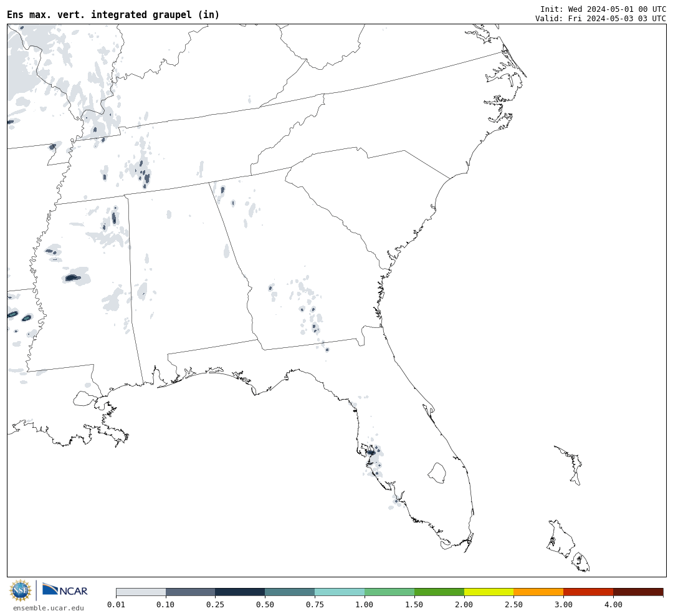Click the 1.00–1.50 light green colorbar segment

click(x=389, y=592)
